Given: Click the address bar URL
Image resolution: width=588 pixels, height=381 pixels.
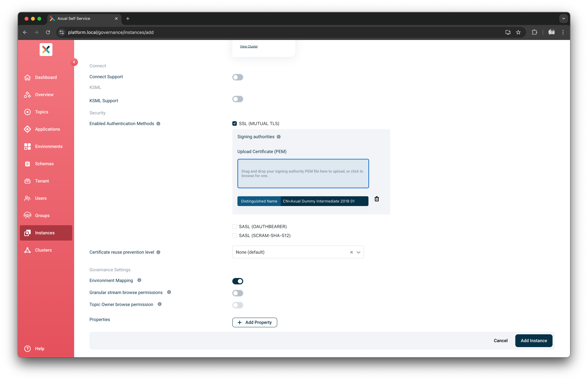Looking at the screenshot, I should 111,32.
